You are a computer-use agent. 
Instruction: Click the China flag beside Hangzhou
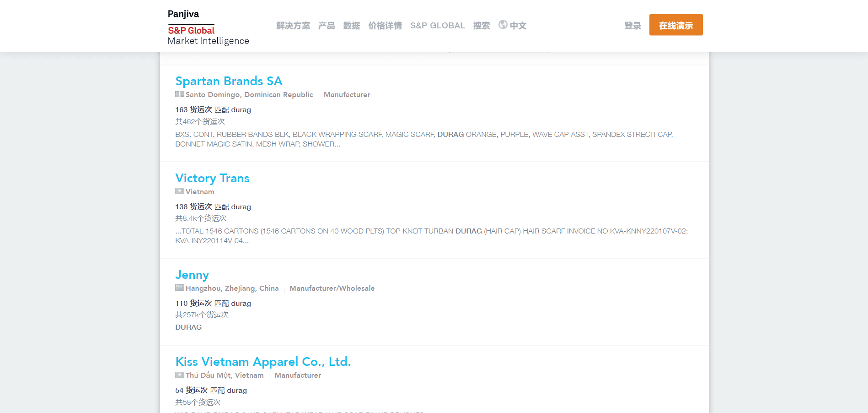pyautogui.click(x=179, y=288)
